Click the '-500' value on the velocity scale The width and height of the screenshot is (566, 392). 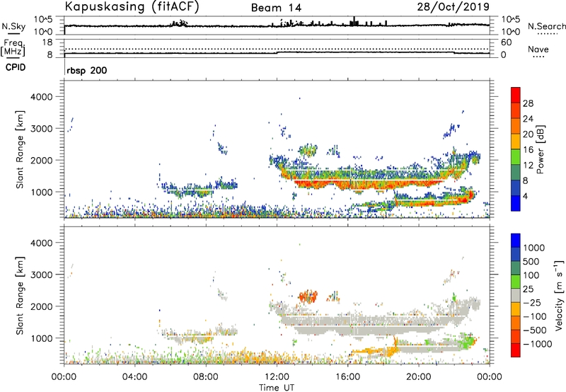click(535, 330)
